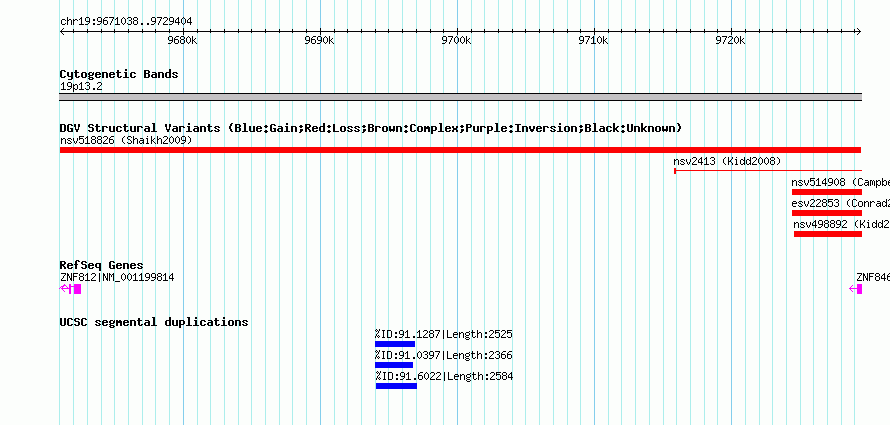
Task: Click the nsv518826 (Shaikh2009) label
Action: point(125,140)
